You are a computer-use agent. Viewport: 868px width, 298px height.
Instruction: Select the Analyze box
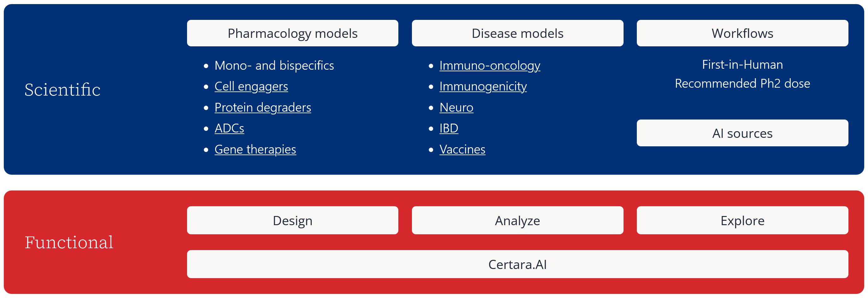coord(517,220)
